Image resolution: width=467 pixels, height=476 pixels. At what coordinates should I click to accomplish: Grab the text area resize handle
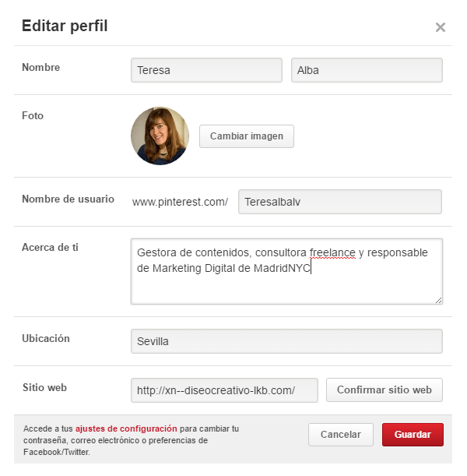(438, 300)
